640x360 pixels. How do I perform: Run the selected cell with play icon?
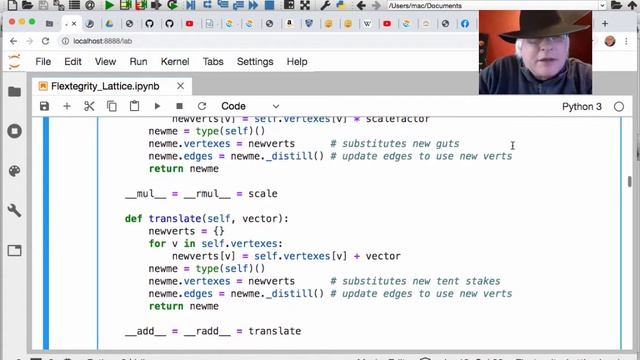157,107
